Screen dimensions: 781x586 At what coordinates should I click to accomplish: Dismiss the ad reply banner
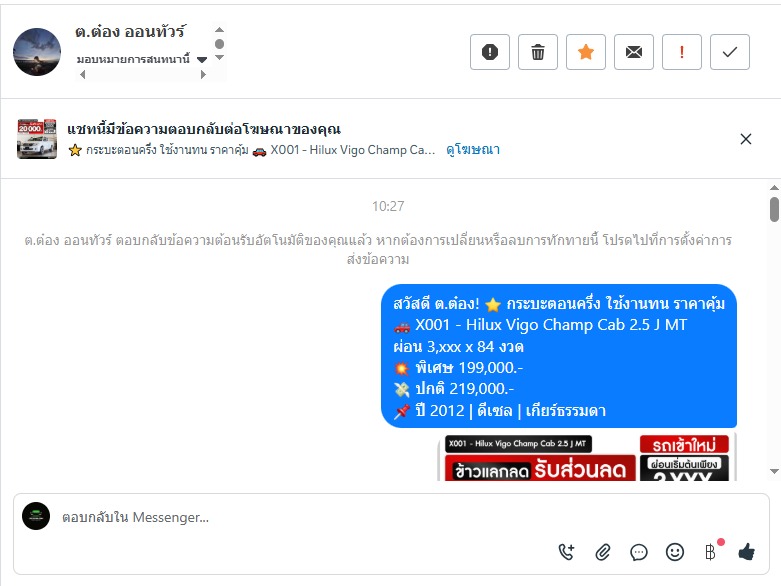click(746, 139)
